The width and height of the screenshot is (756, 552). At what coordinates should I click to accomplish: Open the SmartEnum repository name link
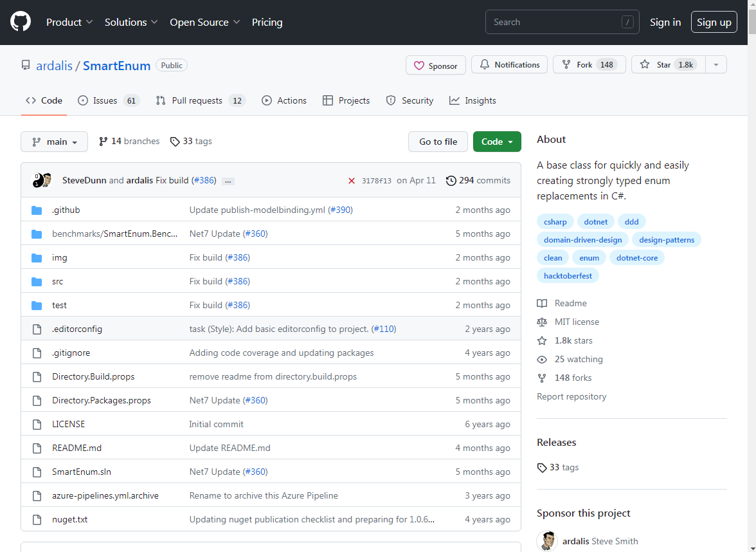tap(117, 66)
